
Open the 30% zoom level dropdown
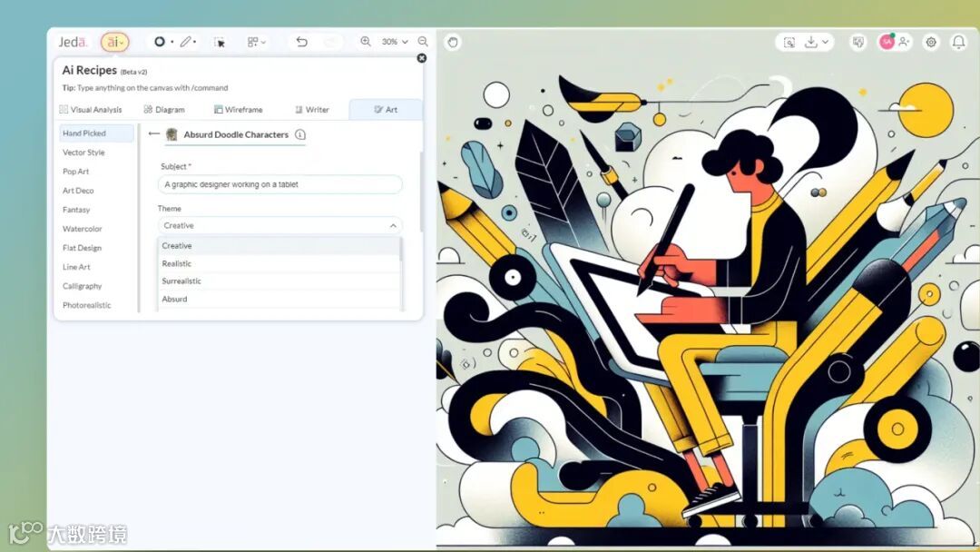coord(395,42)
